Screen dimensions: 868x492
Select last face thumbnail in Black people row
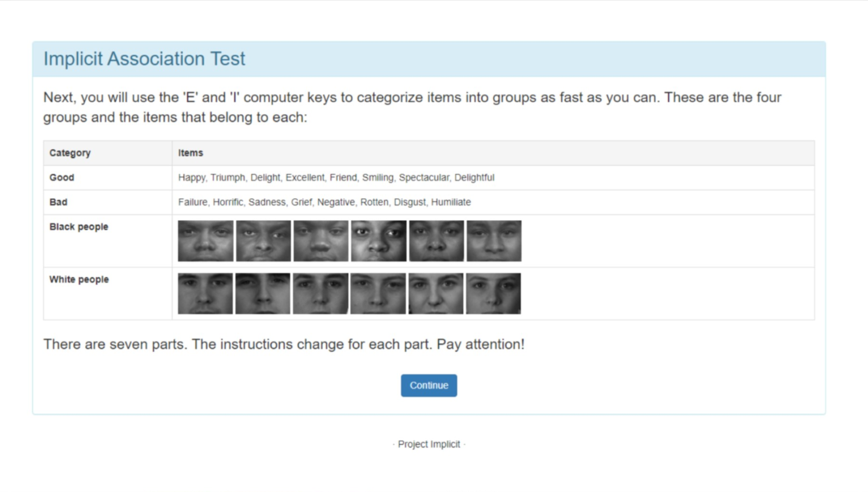pyautogui.click(x=494, y=241)
